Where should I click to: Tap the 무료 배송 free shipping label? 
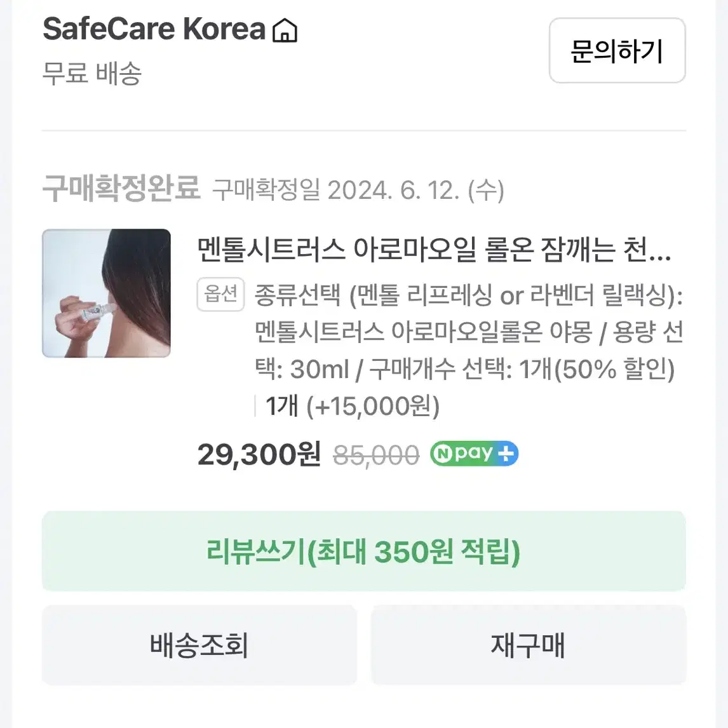92,73
